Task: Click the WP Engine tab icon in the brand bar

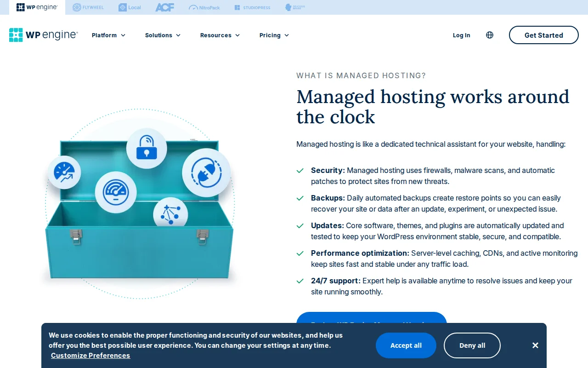Action: 37,7
